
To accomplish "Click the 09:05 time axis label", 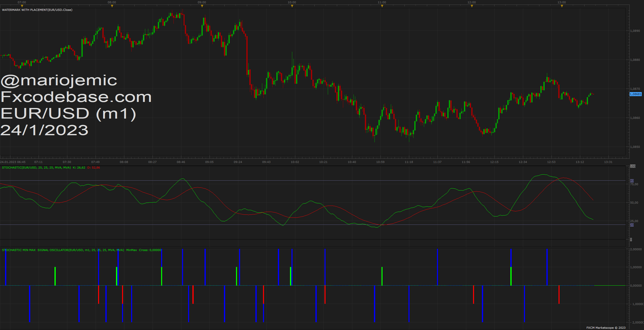I will pyautogui.click(x=209, y=162).
